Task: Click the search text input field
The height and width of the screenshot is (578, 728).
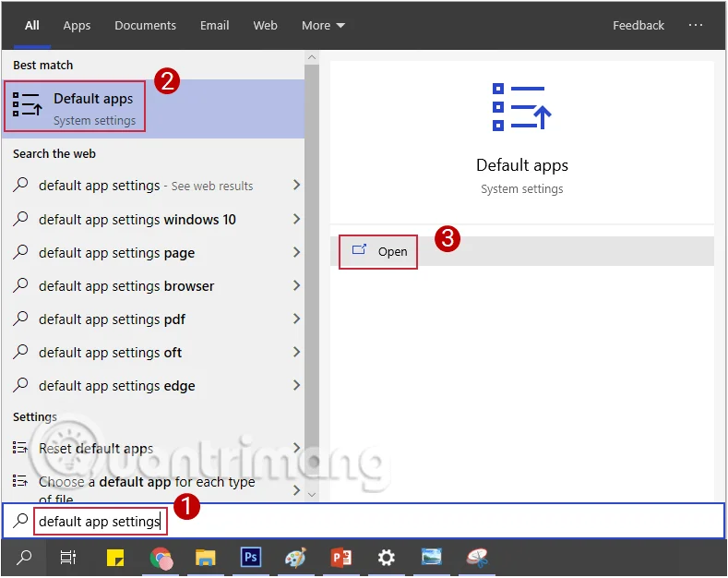Action: (x=369, y=522)
